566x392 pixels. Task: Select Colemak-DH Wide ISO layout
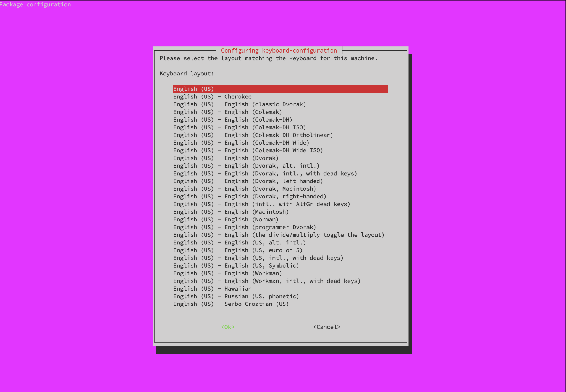click(x=248, y=150)
